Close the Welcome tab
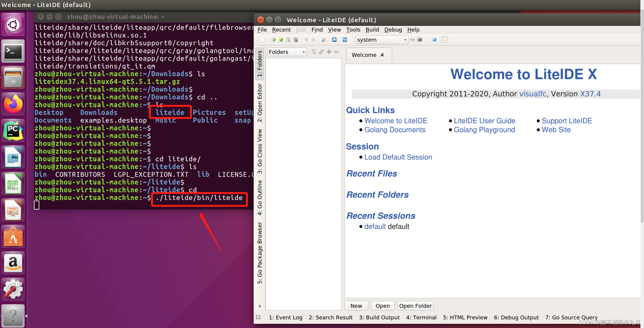Image resolution: width=644 pixels, height=328 pixels. pos(382,55)
